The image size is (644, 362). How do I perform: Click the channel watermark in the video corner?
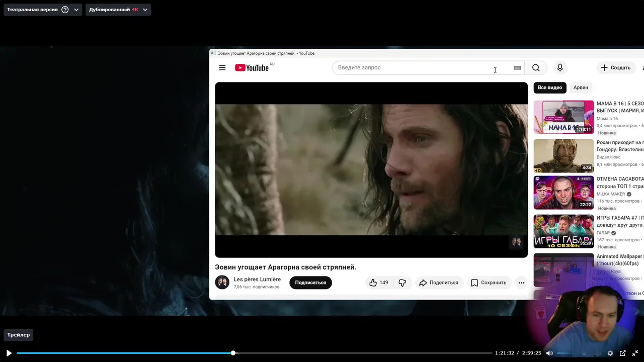click(516, 242)
